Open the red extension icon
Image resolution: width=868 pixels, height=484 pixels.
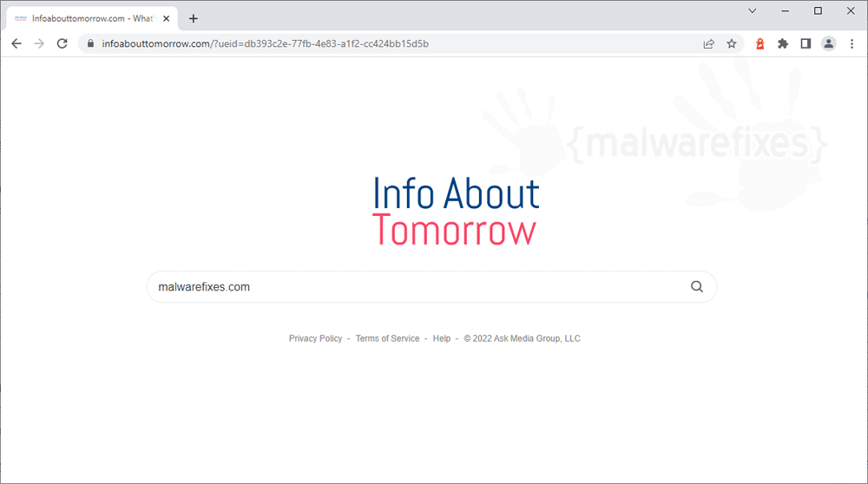pyautogui.click(x=760, y=43)
